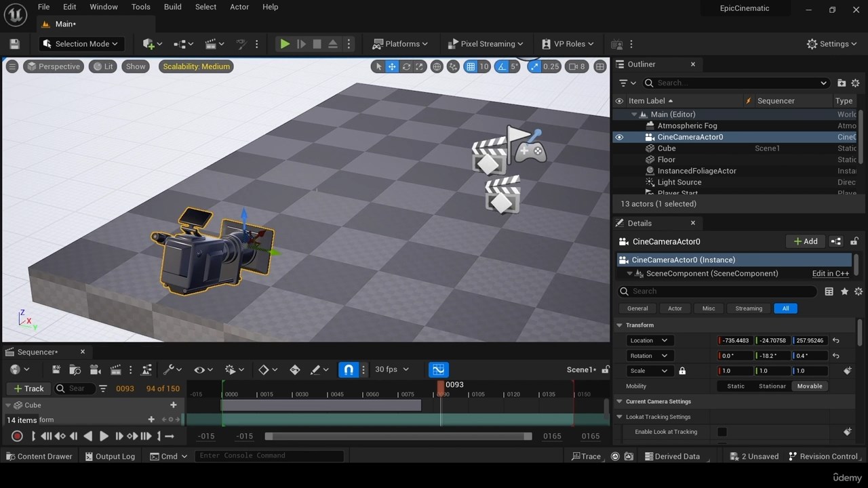Open the File menu

pyautogui.click(x=43, y=7)
